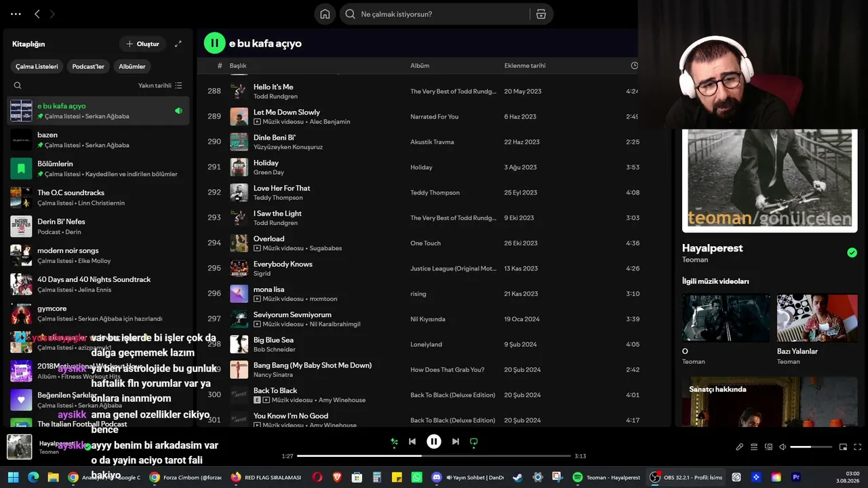Open the play queue
The height and width of the screenshot is (488, 868).
[754, 447]
